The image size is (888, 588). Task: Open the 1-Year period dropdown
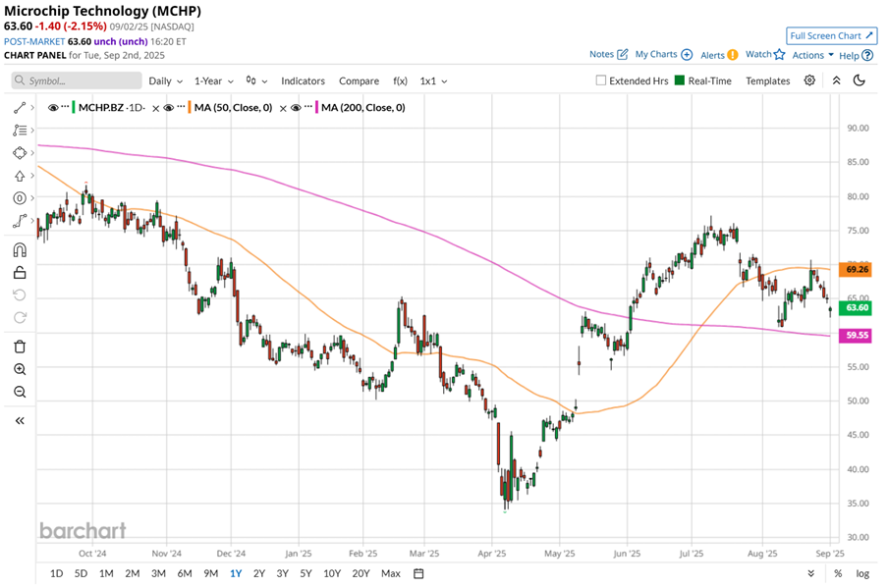(213, 80)
